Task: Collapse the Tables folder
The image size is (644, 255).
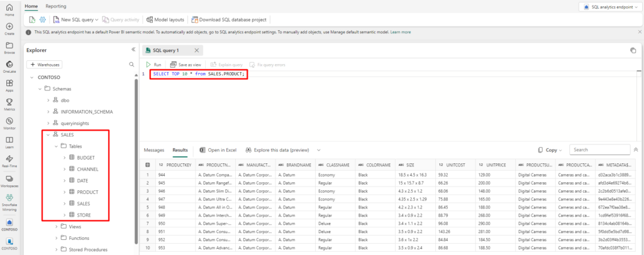Action: pyautogui.click(x=56, y=146)
